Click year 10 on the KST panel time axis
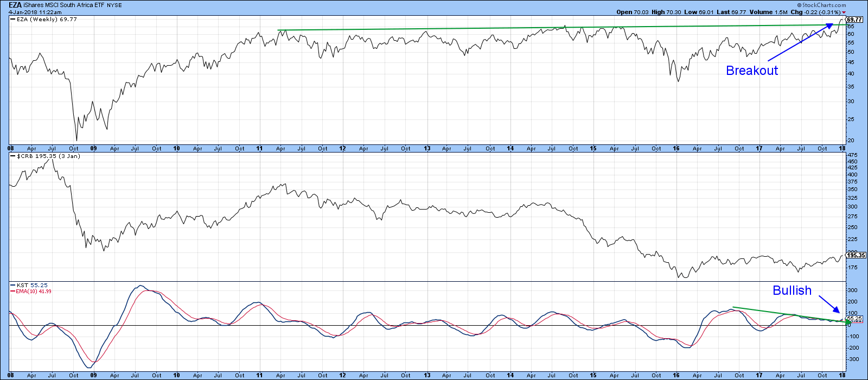868x380 pixels. [176, 376]
